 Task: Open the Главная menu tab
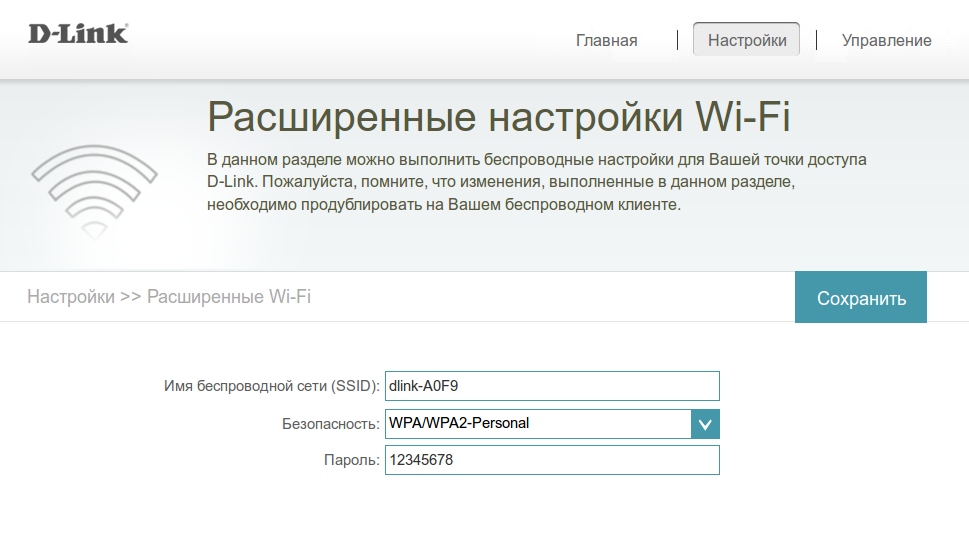[606, 41]
